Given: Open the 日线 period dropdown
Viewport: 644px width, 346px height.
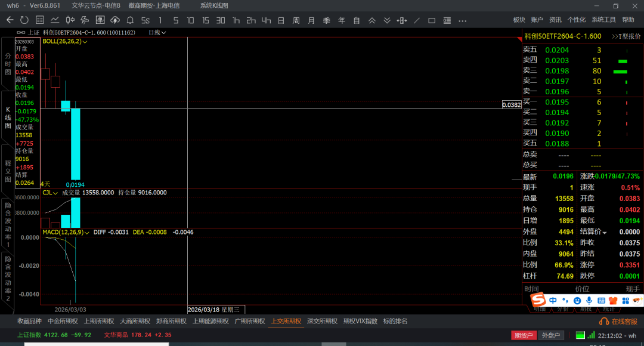Looking at the screenshot, I should pyautogui.click(x=157, y=32).
